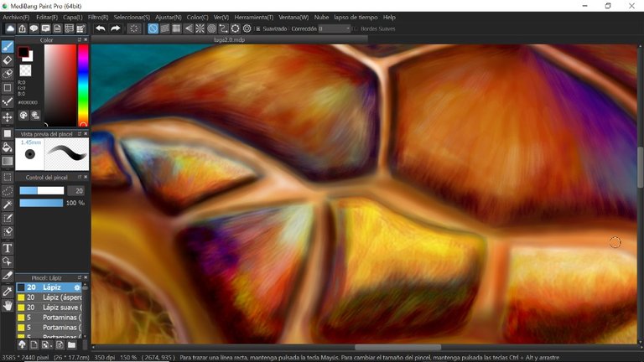
Task: Choose the Bucket fill tool
Action: point(8,147)
